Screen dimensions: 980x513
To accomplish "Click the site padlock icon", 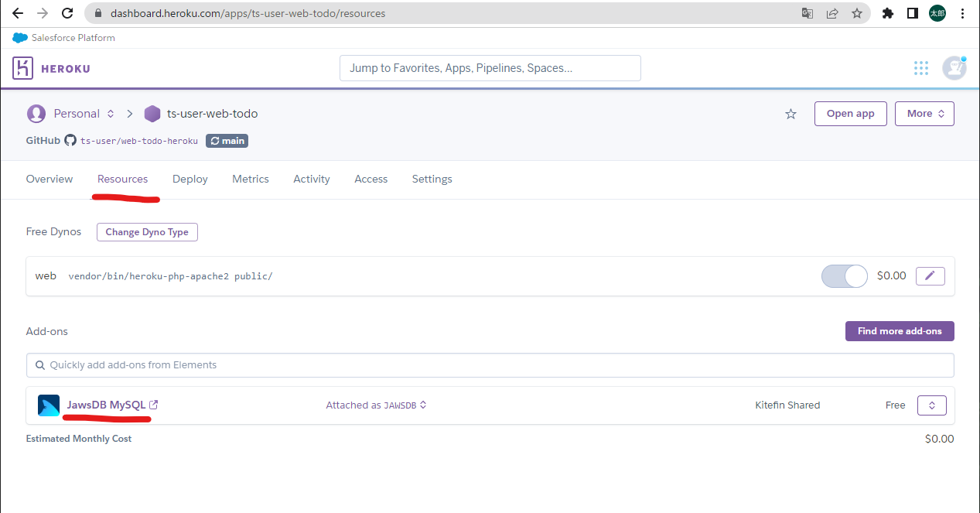I will [x=97, y=13].
